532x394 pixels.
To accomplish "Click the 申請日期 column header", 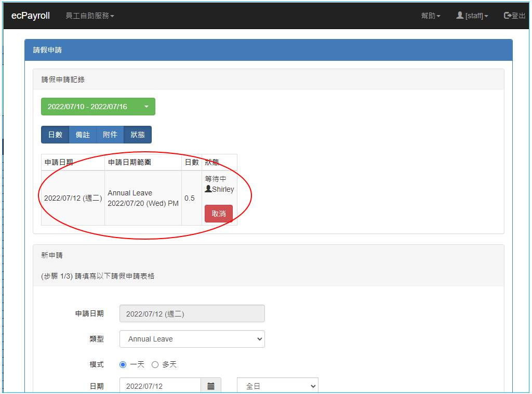I will (x=73, y=162).
